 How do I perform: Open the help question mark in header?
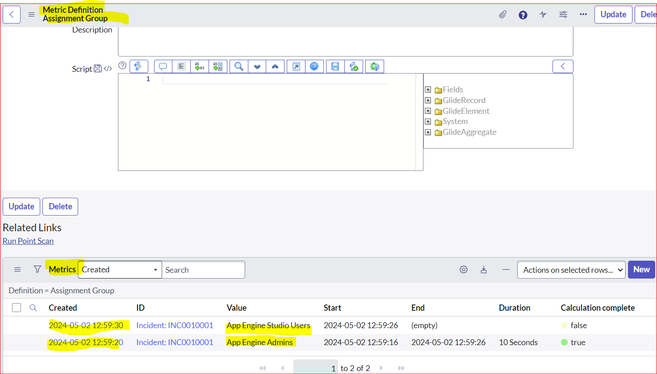click(522, 15)
